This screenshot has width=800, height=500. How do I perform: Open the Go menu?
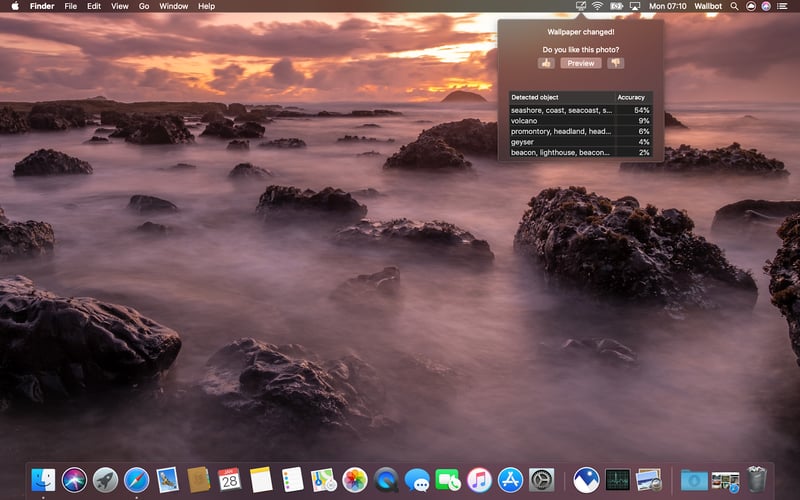pos(144,6)
